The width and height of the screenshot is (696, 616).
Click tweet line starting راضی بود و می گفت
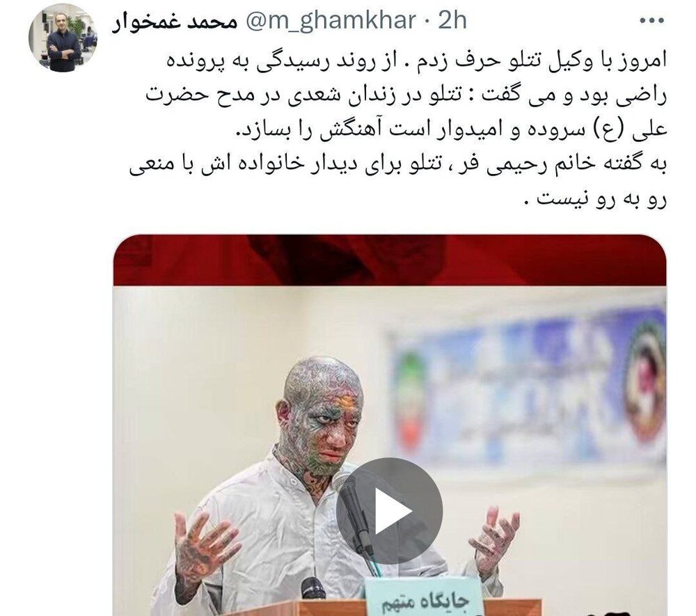pos(406,95)
